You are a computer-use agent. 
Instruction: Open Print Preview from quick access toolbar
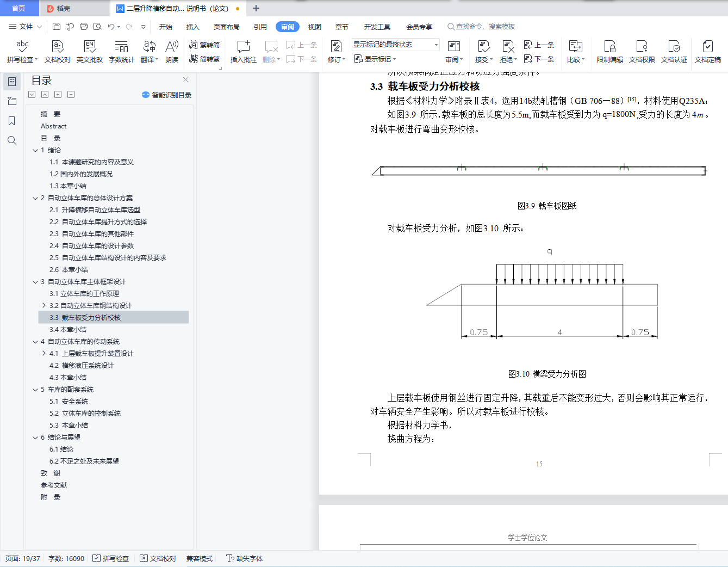(x=97, y=26)
